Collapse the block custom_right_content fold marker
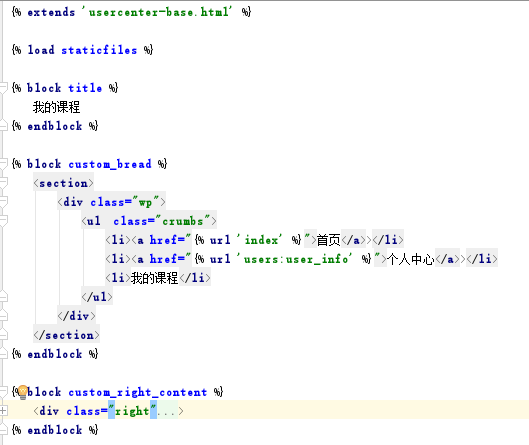This screenshot has width=529, height=445. (3, 392)
